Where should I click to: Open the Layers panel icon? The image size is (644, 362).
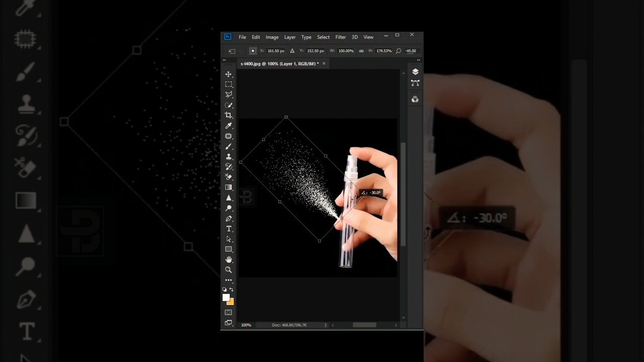pos(415,72)
